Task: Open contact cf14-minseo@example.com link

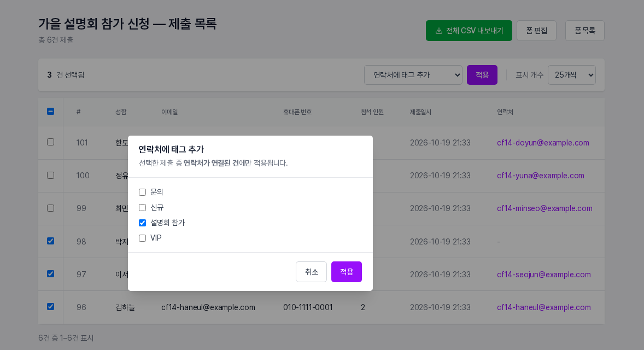Action: 545,208
